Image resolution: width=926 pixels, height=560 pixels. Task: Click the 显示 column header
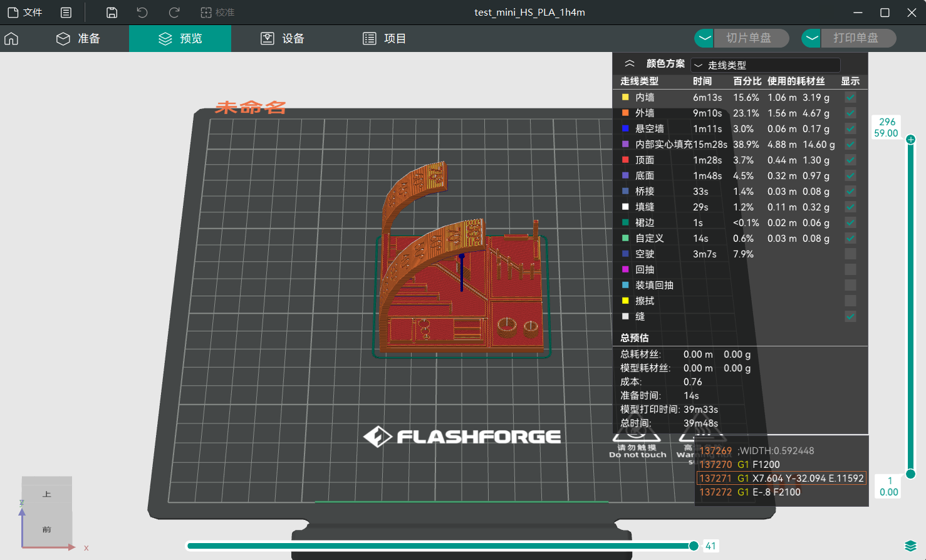(850, 81)
